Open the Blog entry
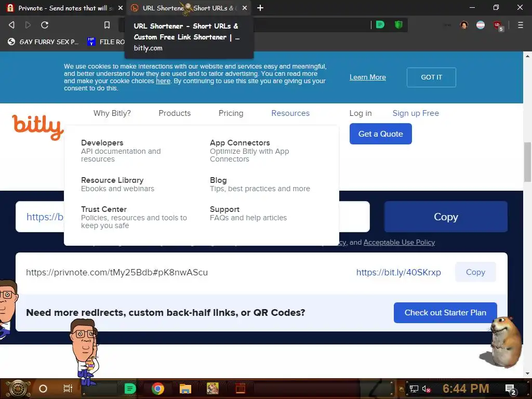Screen dimensions: 532x399 pos(260,184)
